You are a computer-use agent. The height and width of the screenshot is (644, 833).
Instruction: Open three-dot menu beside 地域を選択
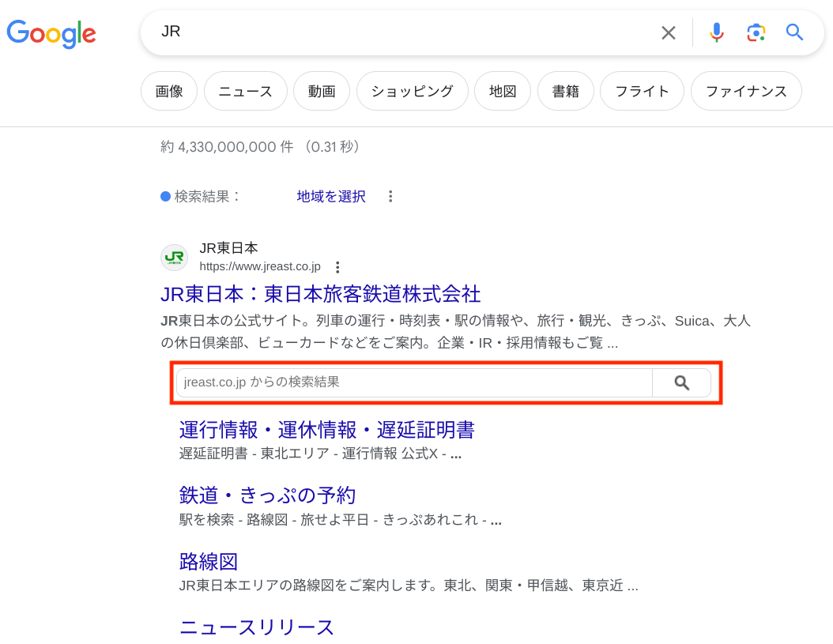390,197
